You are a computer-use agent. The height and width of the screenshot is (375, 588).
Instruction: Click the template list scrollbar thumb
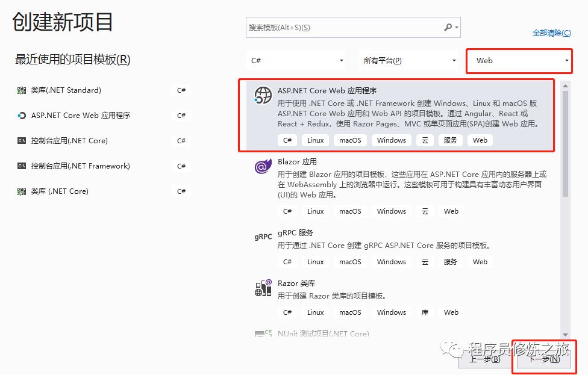click(x=565, y=144)
